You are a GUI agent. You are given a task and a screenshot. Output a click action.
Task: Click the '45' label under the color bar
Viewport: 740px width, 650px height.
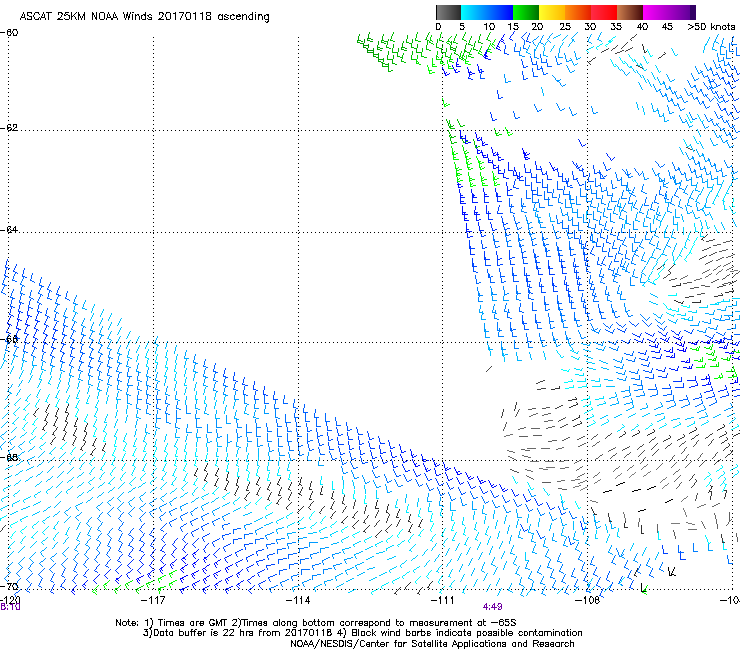coord(667,27)
